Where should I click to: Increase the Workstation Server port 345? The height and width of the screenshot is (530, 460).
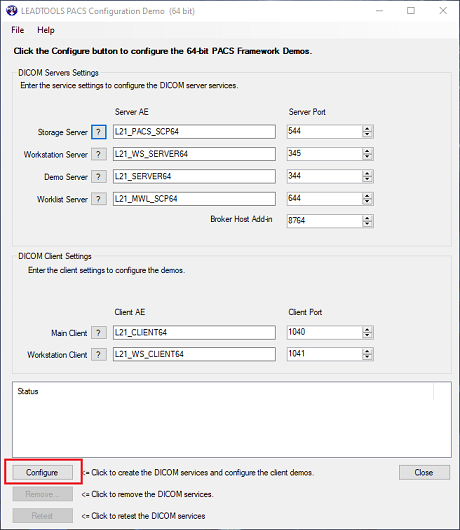click(367, 151)
